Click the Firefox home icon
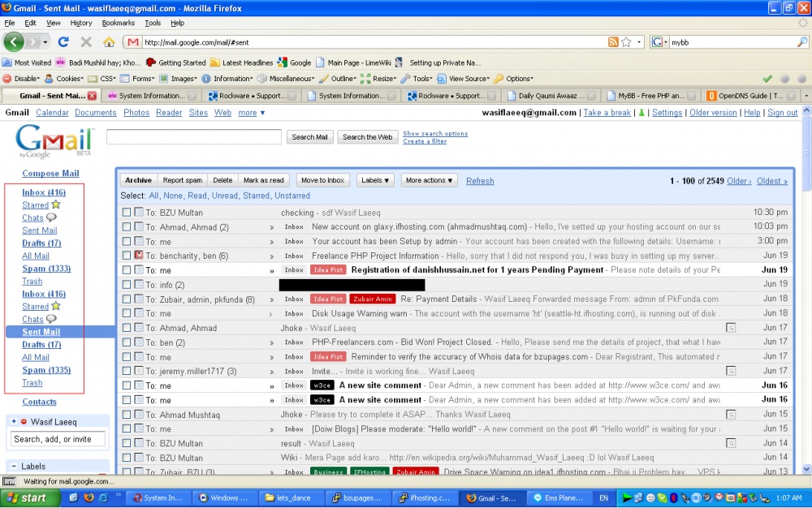This screenshot has height=508, width=812. point(109,42)
